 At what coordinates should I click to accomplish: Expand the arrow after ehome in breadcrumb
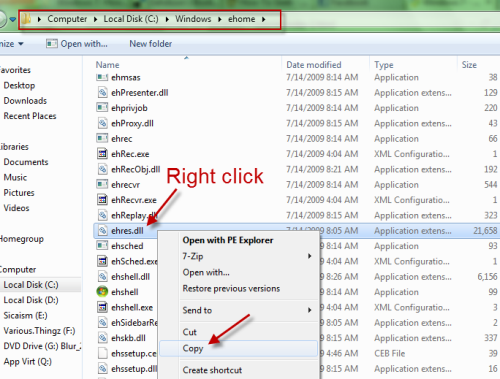tap(264, 19)
